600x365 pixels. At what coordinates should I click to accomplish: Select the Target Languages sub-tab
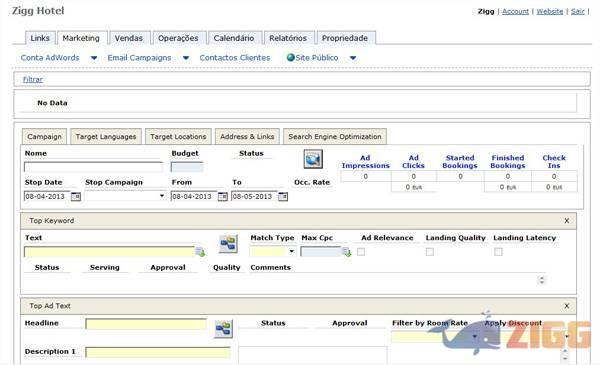(x=106, y=137)
